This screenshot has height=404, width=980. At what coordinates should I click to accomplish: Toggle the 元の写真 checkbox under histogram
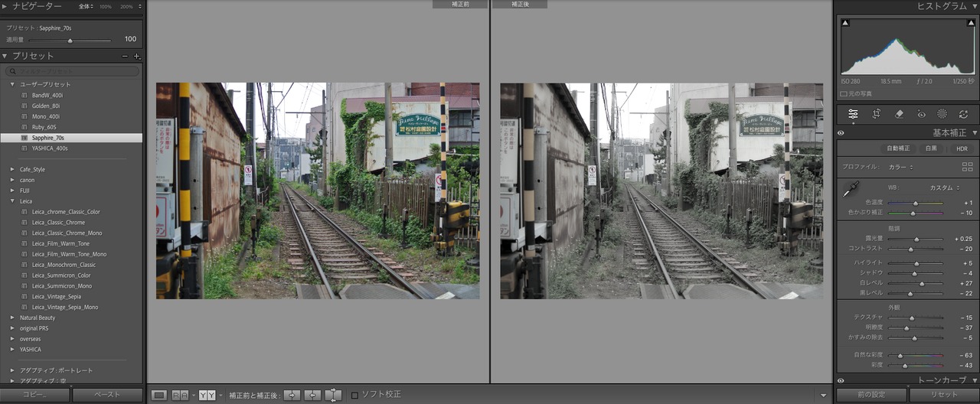click(844, 93)
